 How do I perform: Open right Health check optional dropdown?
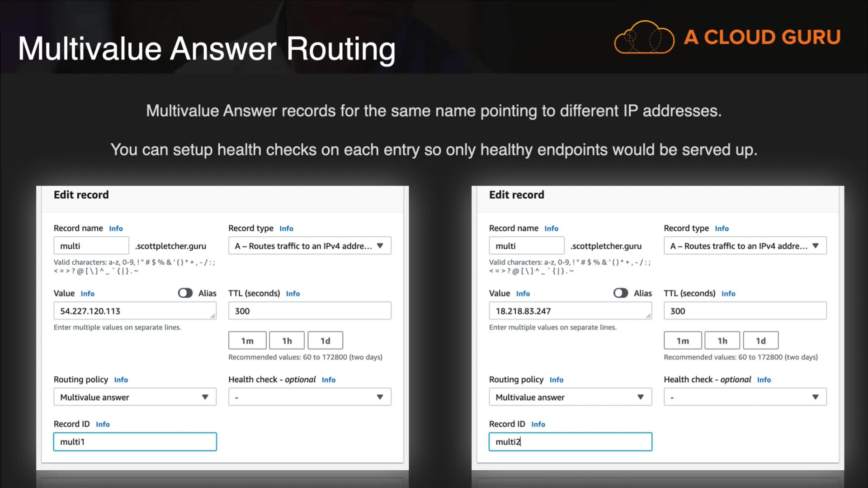[745, 397]
